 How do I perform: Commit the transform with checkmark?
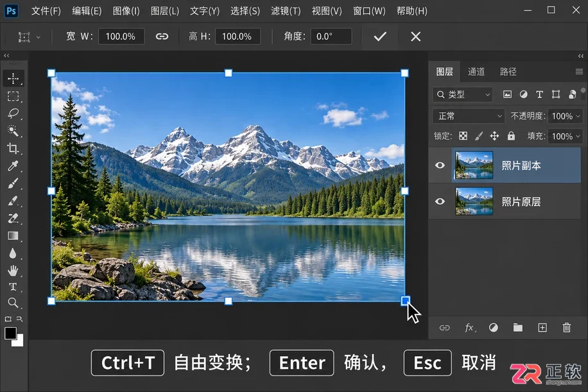coord(380,37)
